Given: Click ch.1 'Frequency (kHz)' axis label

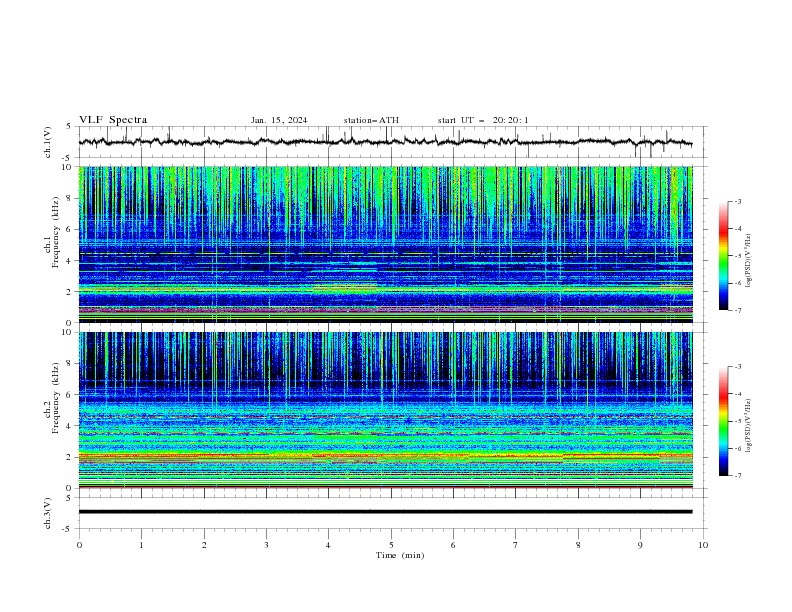Looking at the screenshot, I should coord(55,233).
